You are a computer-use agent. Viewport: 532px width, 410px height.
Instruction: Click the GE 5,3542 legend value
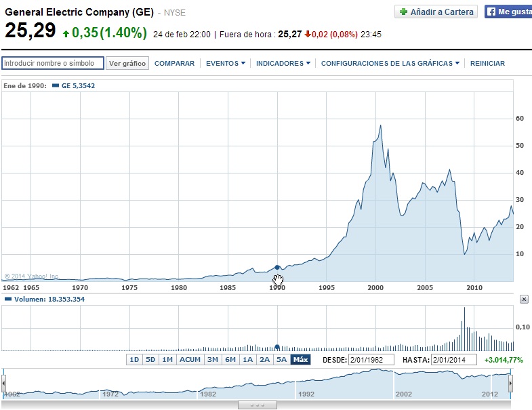pyautogui.click(x=78, y=85)
